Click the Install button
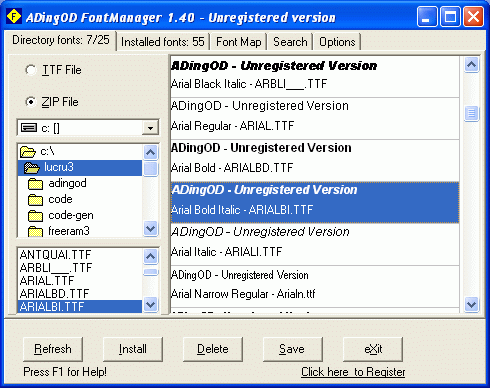 pyautogui.click(x=133, y=349)
